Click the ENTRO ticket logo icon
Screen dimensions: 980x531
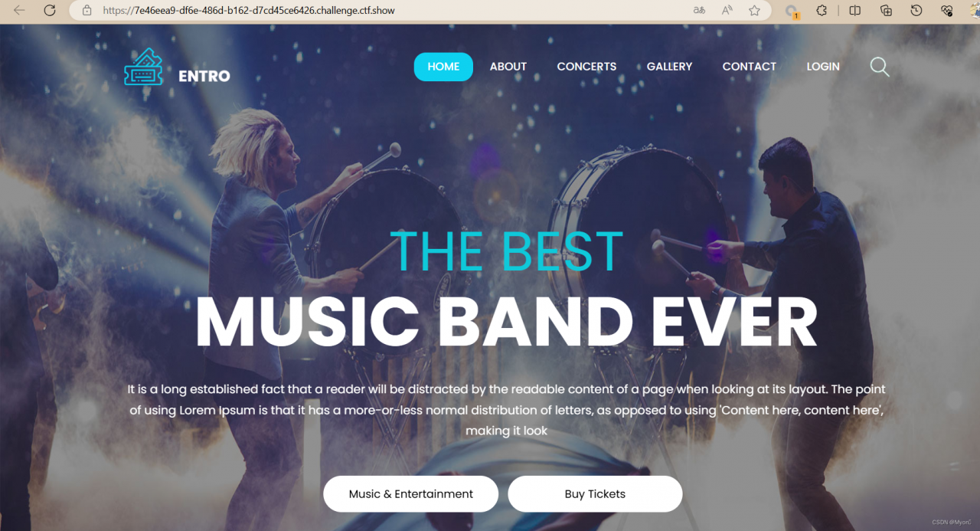[144, 67]
